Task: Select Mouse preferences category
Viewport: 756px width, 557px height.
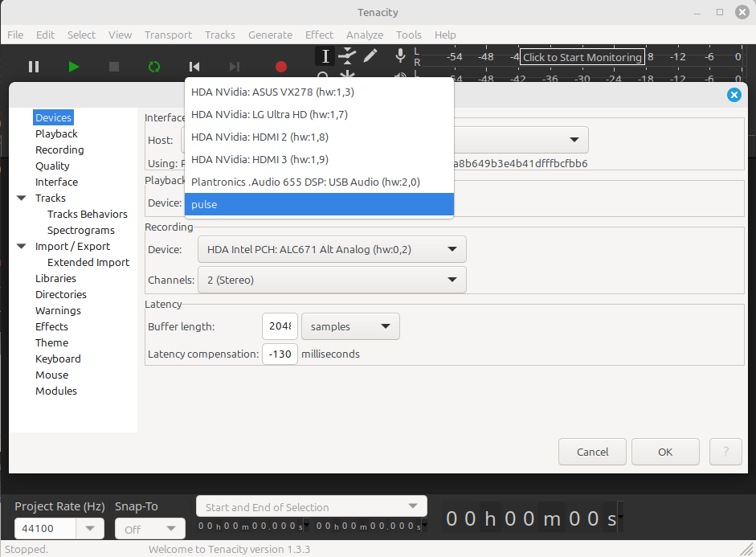Action: 51,375
